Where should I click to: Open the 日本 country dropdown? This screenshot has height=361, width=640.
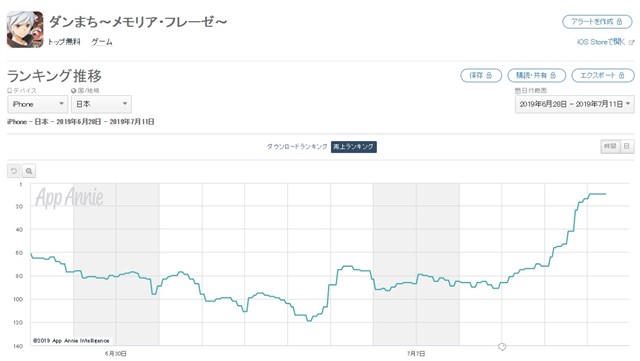pyautogui.click(x=101, y=104)
